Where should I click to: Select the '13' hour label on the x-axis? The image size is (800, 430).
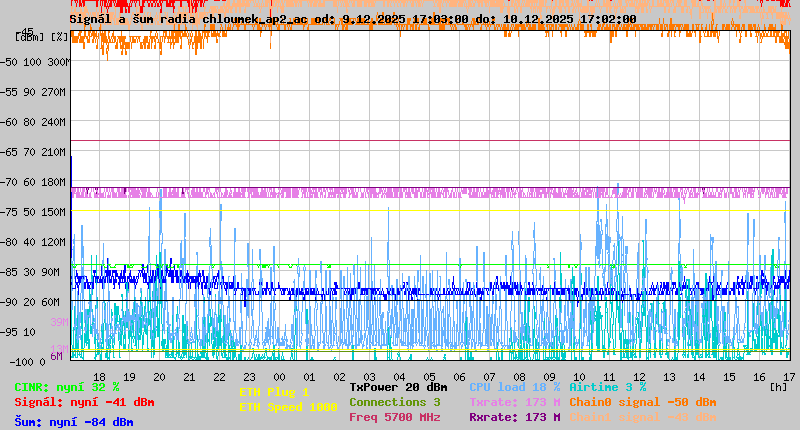[669, 377]
